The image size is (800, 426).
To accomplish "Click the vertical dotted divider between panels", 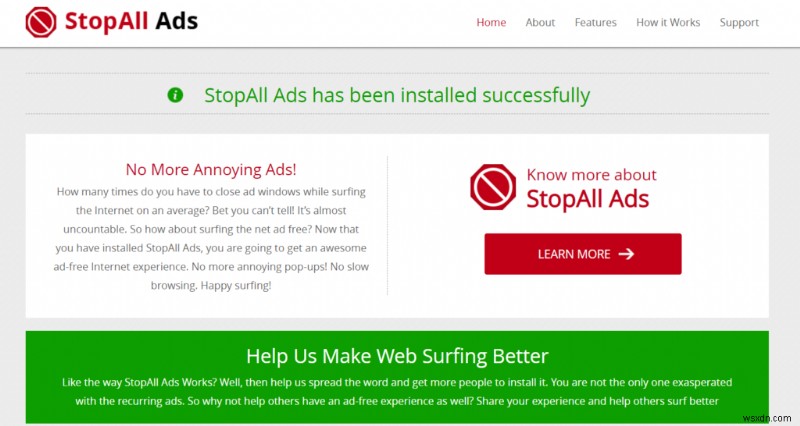I will click(x=388, y=225).
